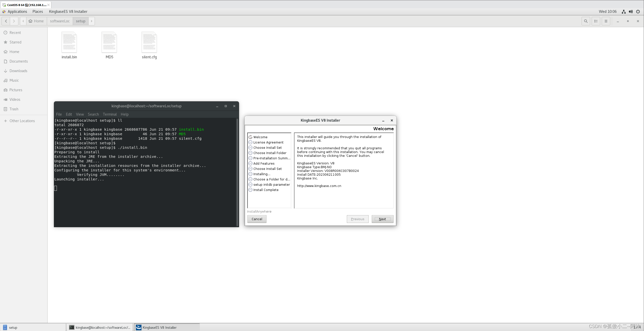This screenshot has height=331, width=644.
Task: Close the KingbaseES installer window
Action: [392, 120]
